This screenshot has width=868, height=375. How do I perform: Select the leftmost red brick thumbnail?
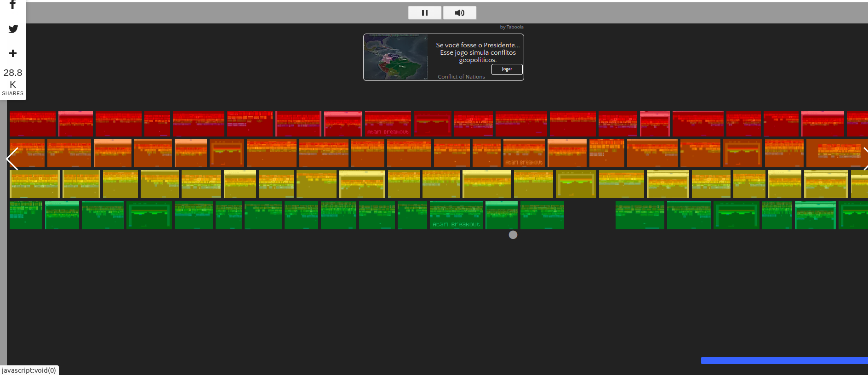(x=32, y=124)
